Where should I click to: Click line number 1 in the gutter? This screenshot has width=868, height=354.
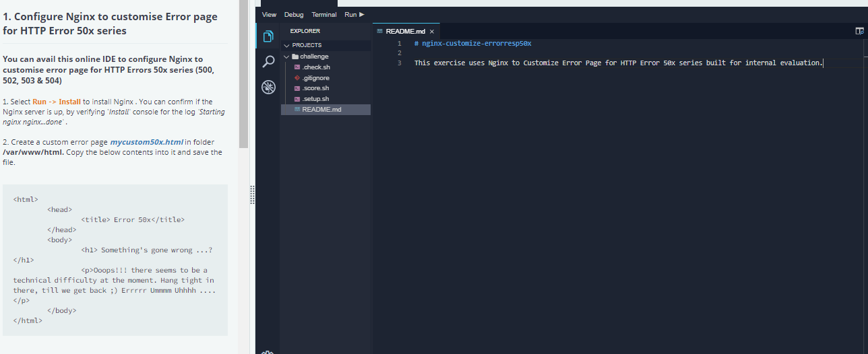(400, 43)
